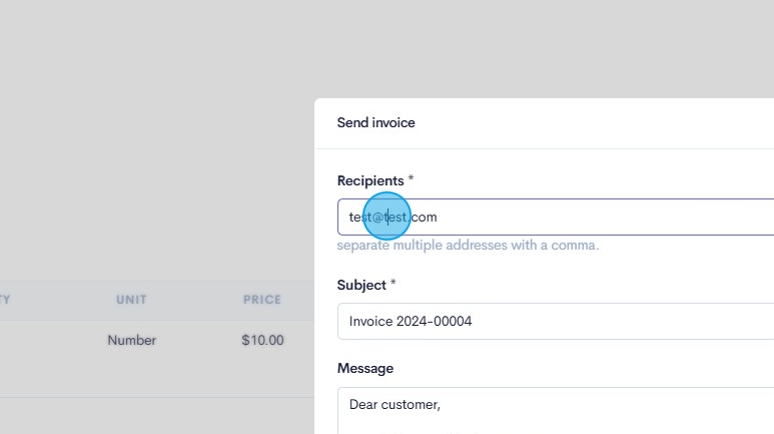The image size is (774, 434).
Task: Click the asterisk beside Subject label
Action: click(x=393, y=284)
